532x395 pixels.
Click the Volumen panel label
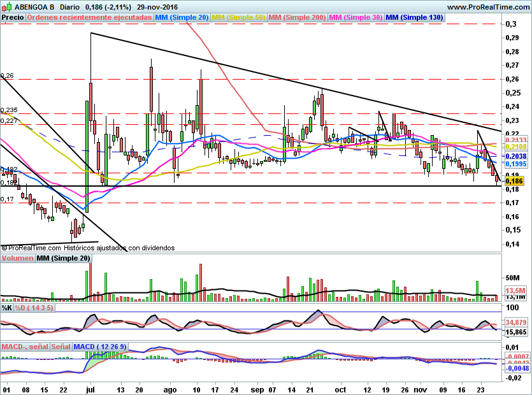pos(17,258)
